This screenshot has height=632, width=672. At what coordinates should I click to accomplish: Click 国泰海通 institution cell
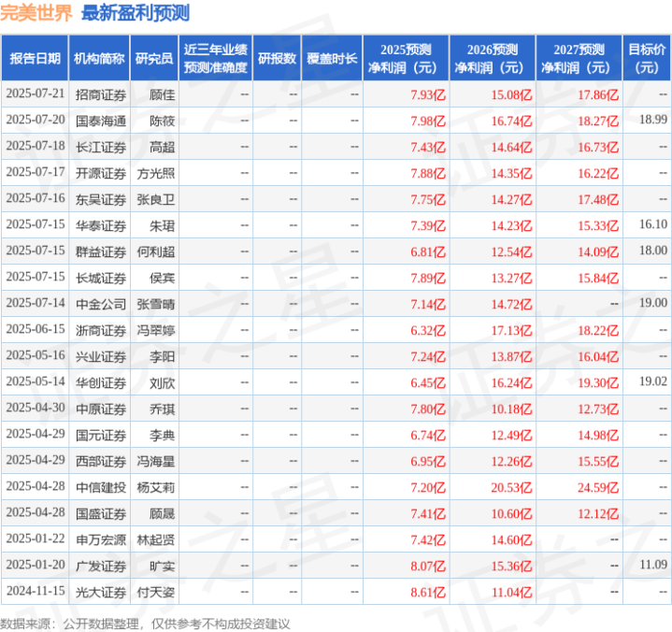[101, 121]
